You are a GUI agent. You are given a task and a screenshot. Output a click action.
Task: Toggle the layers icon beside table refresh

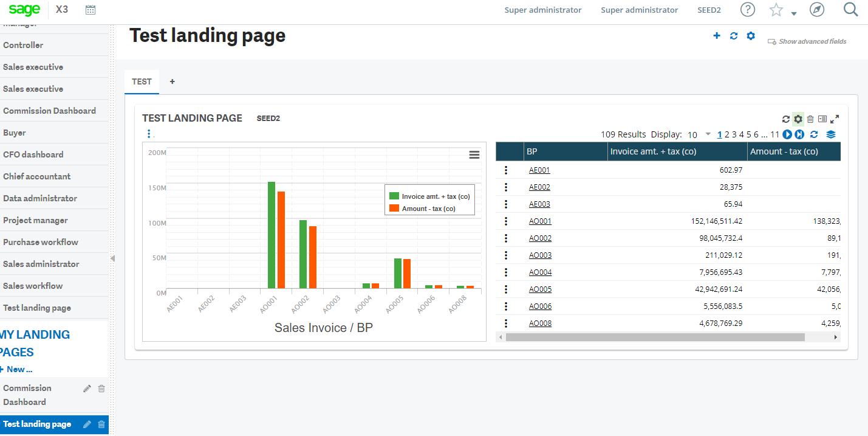[831, 134]
